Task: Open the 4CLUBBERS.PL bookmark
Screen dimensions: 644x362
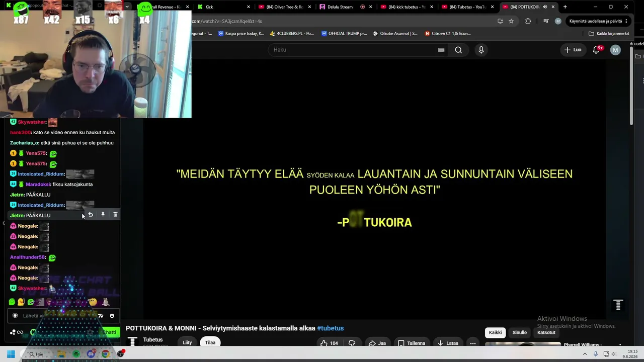Action: click(x=292, y=34)
